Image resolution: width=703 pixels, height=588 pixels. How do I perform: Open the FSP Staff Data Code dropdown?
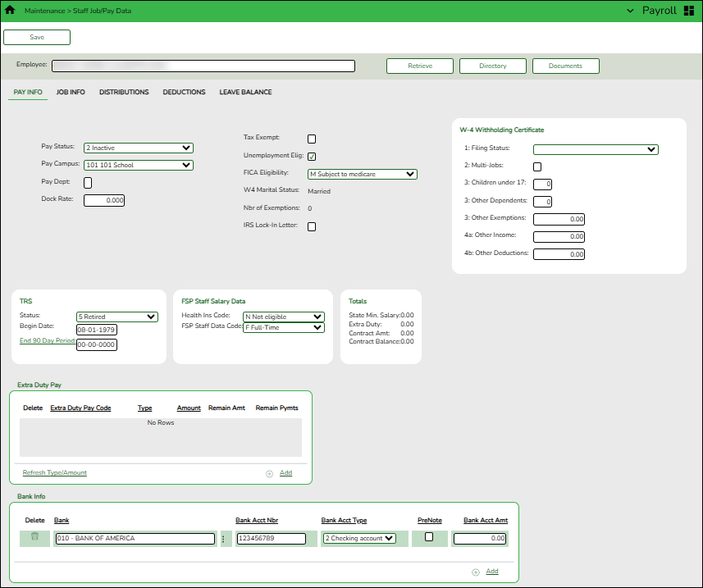pos(283,327)
